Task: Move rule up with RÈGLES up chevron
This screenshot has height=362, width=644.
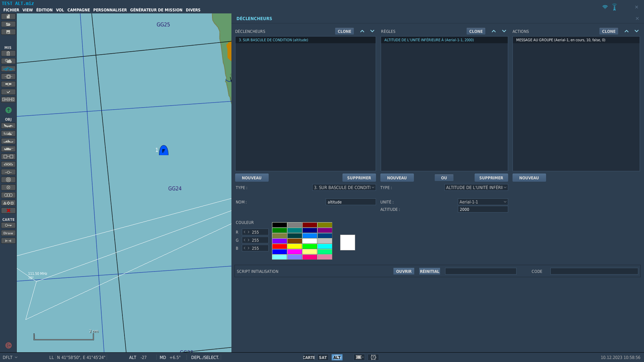Action: click(494, 31)
